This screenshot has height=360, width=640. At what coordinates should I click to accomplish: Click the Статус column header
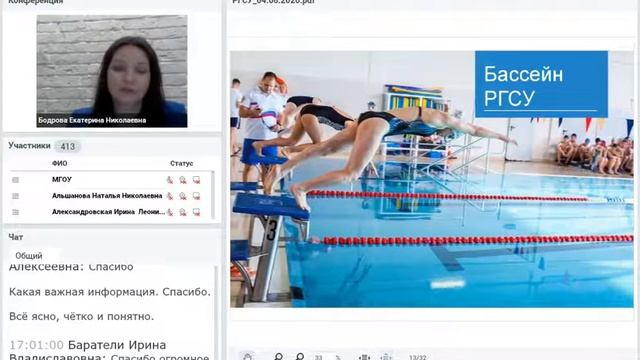[x=181, y=163]
